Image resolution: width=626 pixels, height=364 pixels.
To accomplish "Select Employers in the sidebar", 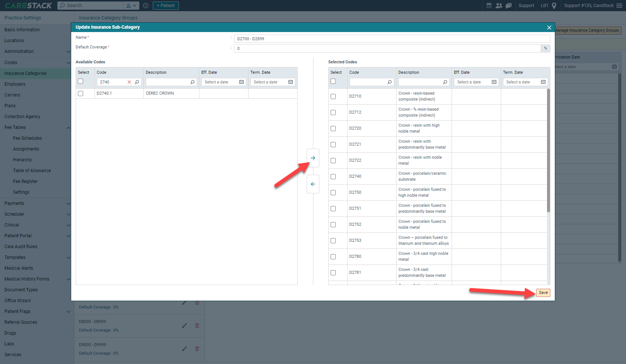I will coord(15,84).
